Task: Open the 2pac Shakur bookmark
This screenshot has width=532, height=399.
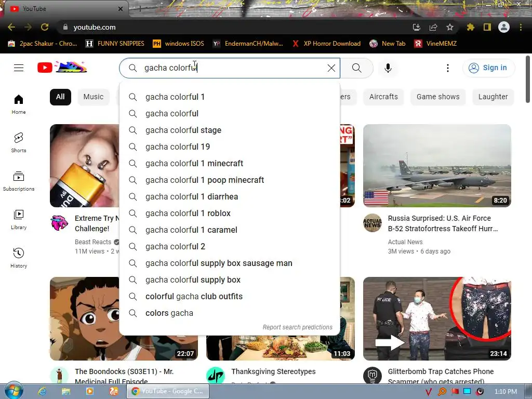Action: point(43,44)
